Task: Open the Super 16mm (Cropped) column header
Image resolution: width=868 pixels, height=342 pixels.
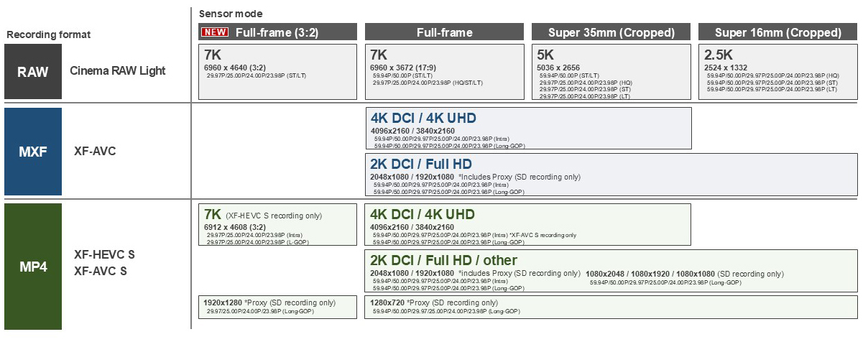Action: coord(778,32)
